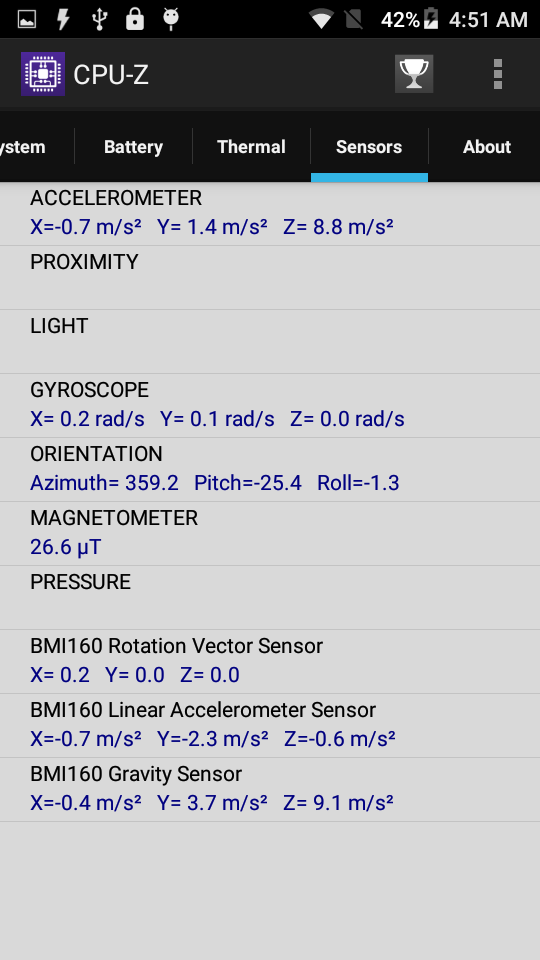The height and width of the screenshot is (960, 540).
Task: Select the ACCELEROMETER sensor row
Action: pyautogui.click(x=270, y=214)
